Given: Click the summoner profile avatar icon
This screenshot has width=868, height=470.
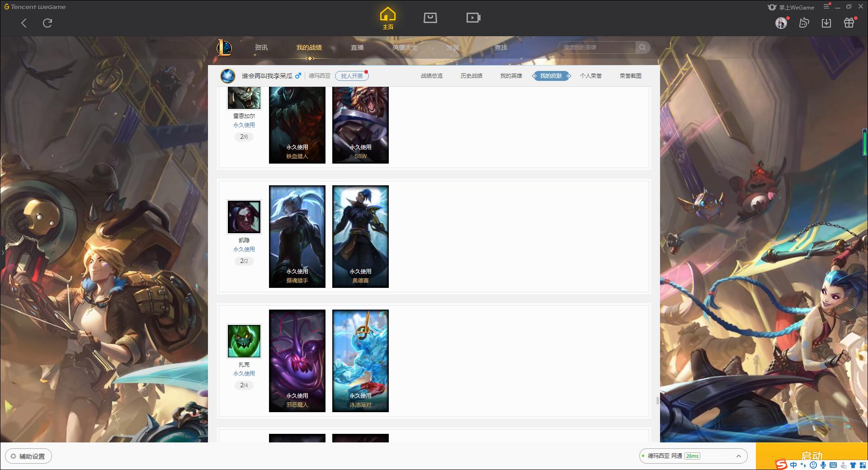Looking at the screenshot, I should click(228, 75).
